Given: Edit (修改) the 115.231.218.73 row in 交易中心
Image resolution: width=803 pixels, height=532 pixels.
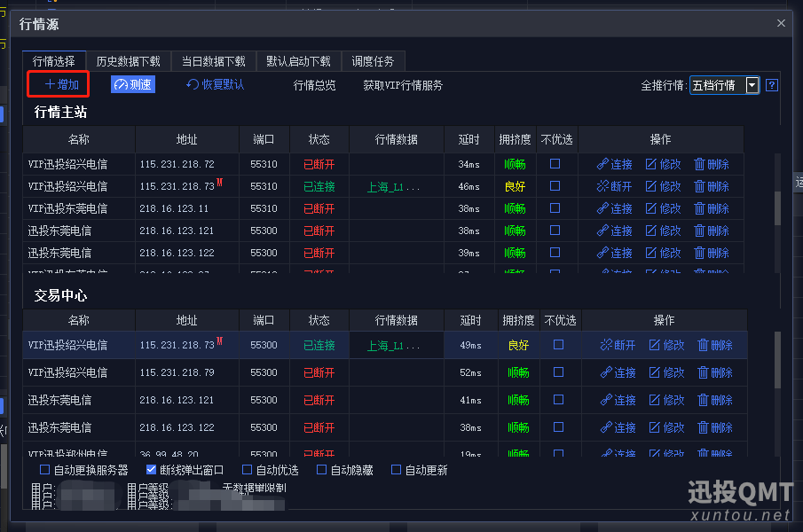Looking at the screenshot, I should tap(666, 345).
